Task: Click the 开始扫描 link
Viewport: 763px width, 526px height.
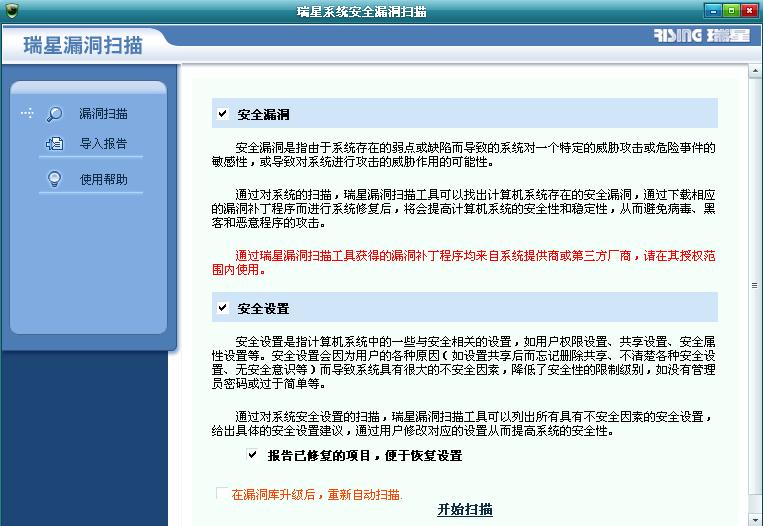Action: (x=465, y=509)
